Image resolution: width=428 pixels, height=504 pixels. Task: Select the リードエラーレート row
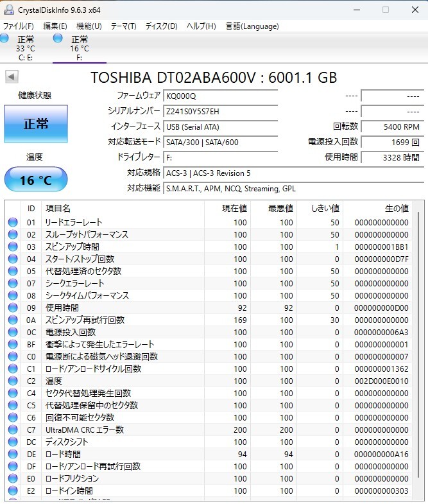tap(209, 222)
